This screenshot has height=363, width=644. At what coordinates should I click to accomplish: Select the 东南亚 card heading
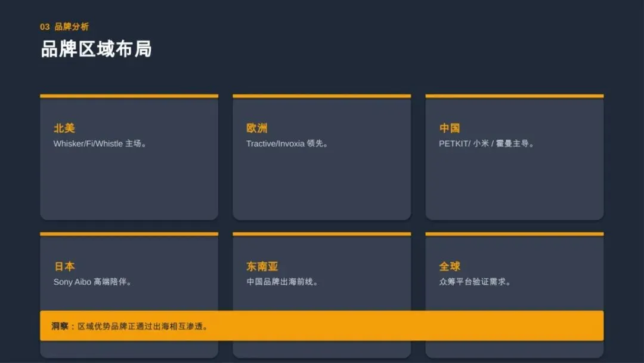click(x=262, y=266)
